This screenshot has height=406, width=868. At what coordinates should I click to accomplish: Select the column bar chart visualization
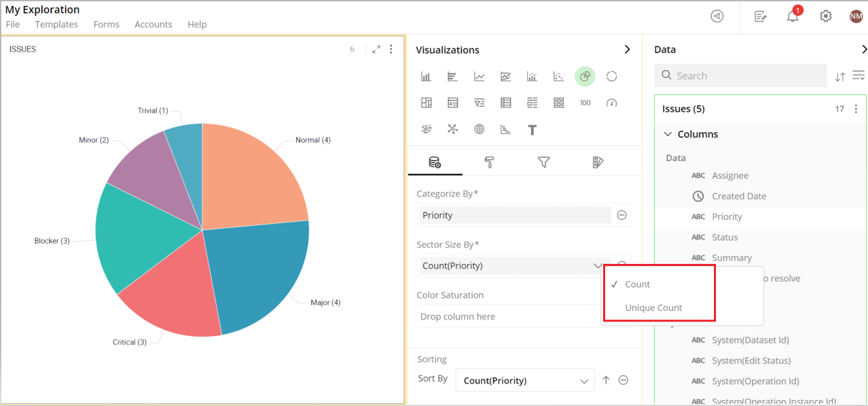pyautogui.click(x=426, y=77)
